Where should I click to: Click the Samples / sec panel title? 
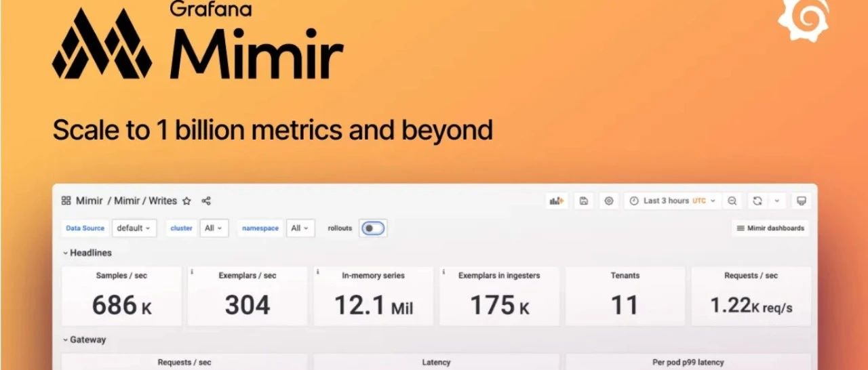pyautogui.click(x=122, y=276)
